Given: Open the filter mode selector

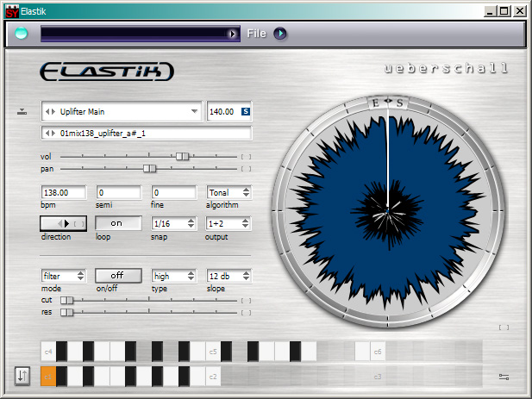Looking at the screenshot, I should pos(64,276).
